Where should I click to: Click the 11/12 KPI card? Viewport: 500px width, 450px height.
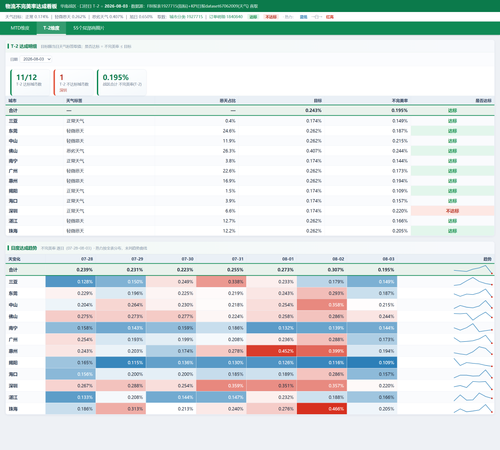(x=30, y=82)
